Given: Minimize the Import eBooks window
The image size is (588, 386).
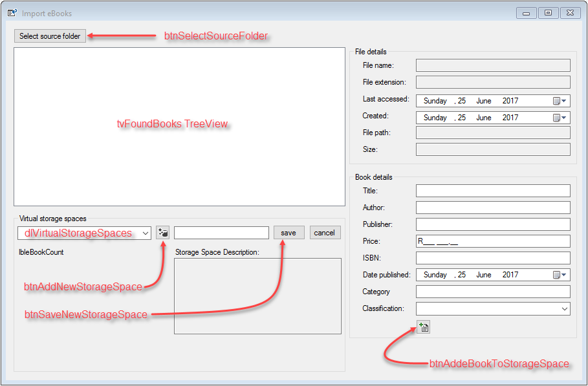Looking at the screenshot, I should tap(526, 13).
